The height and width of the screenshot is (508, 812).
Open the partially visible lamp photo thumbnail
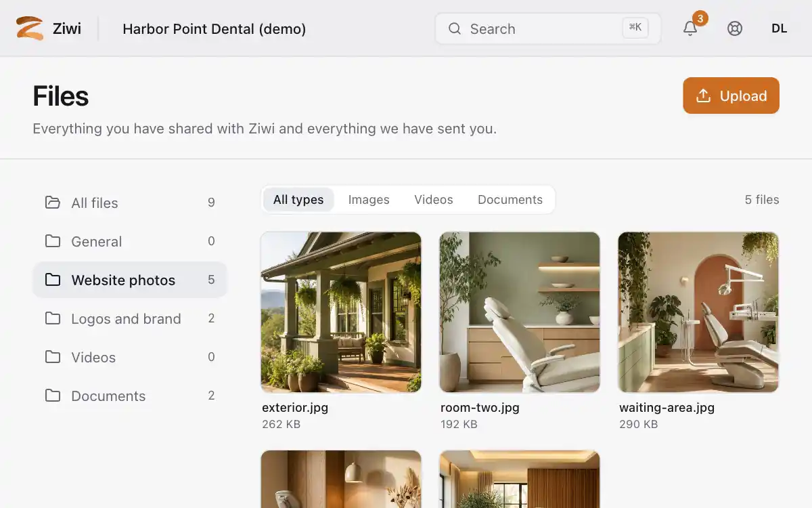[x=341, y=480]
